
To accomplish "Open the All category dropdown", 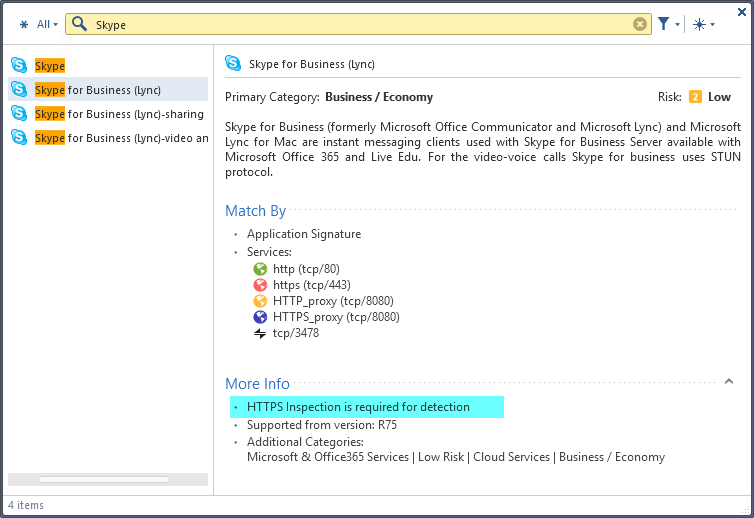I will [47, 24].
